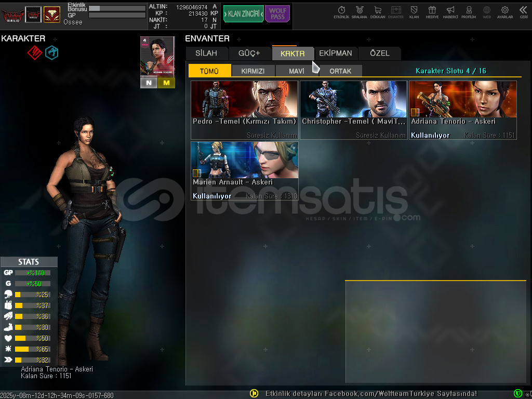Select the TÜMÜ filter tab
Image resolution: width=532 pixels, height=399 pixels.
coord(209,71)
